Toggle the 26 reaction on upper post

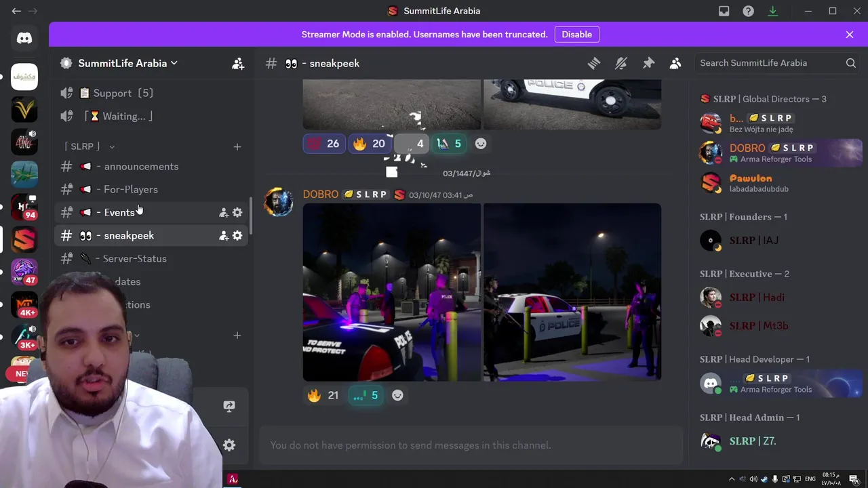tap(324, 144)
